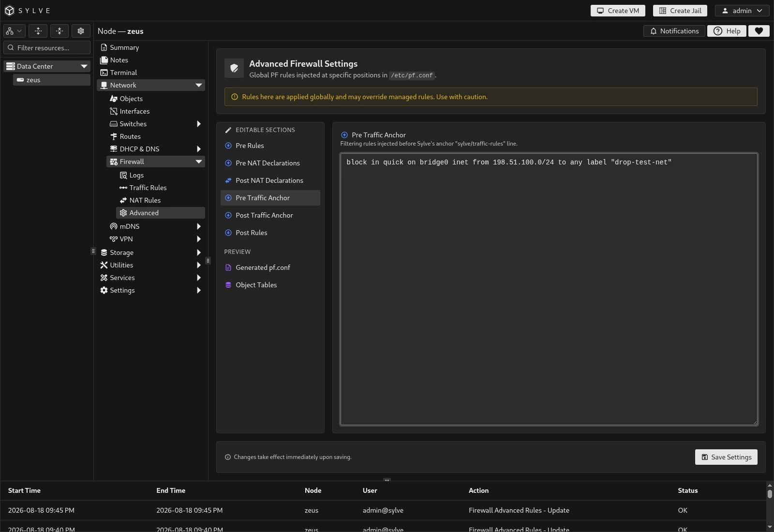
Task: Click the Interfaces icon in sidebar
Action: tap(114, 111)
